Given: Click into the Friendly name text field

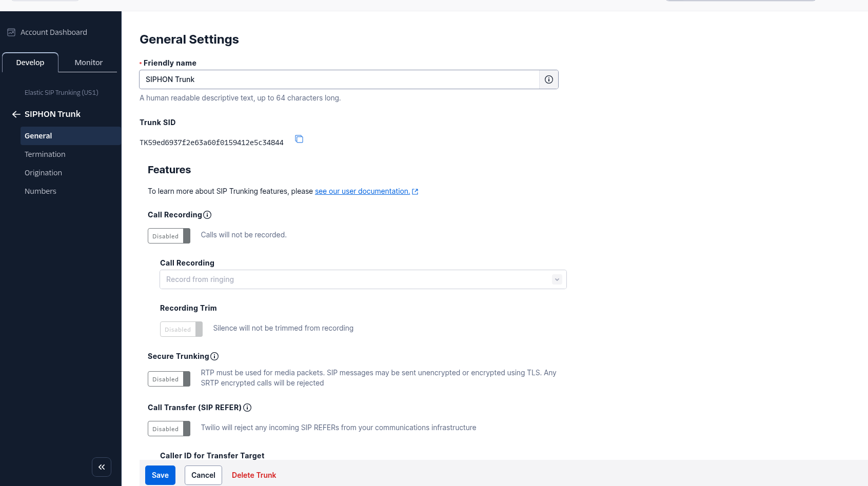Looking at the screenshot, I should pyautogui.click(x=339, y=79).
